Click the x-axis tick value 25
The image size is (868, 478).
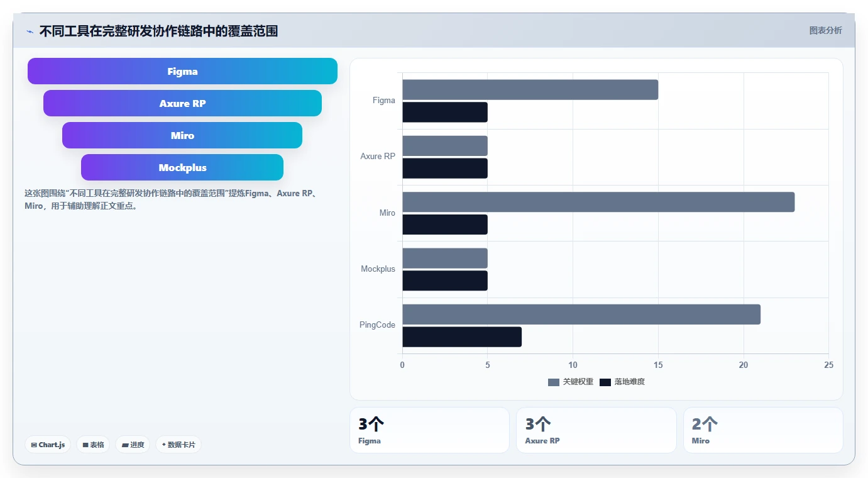pos(828,365)
